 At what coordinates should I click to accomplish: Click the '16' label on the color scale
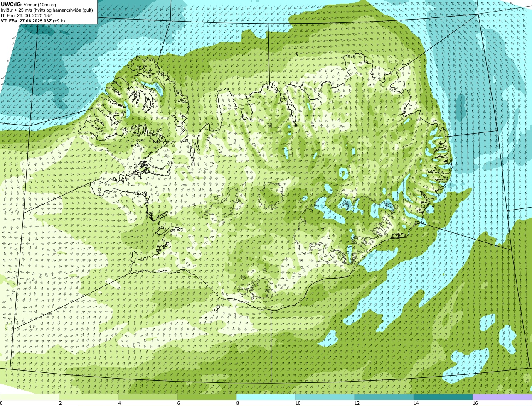(475, 403)
